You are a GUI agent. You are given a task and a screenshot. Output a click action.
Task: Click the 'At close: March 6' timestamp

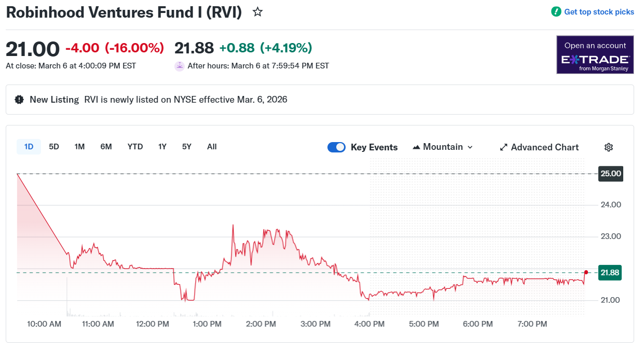tap(71, 66)
